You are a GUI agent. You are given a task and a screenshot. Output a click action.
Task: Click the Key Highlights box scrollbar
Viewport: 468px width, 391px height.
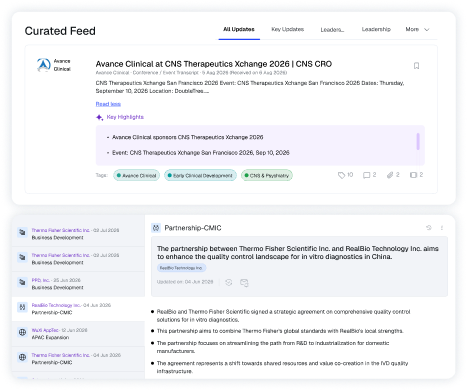[418, 141]
